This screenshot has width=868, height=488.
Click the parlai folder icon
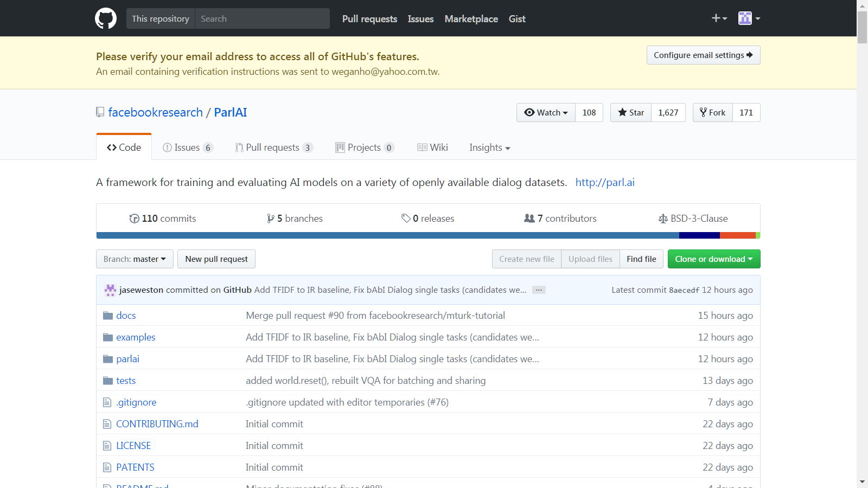tap(108, 359)
